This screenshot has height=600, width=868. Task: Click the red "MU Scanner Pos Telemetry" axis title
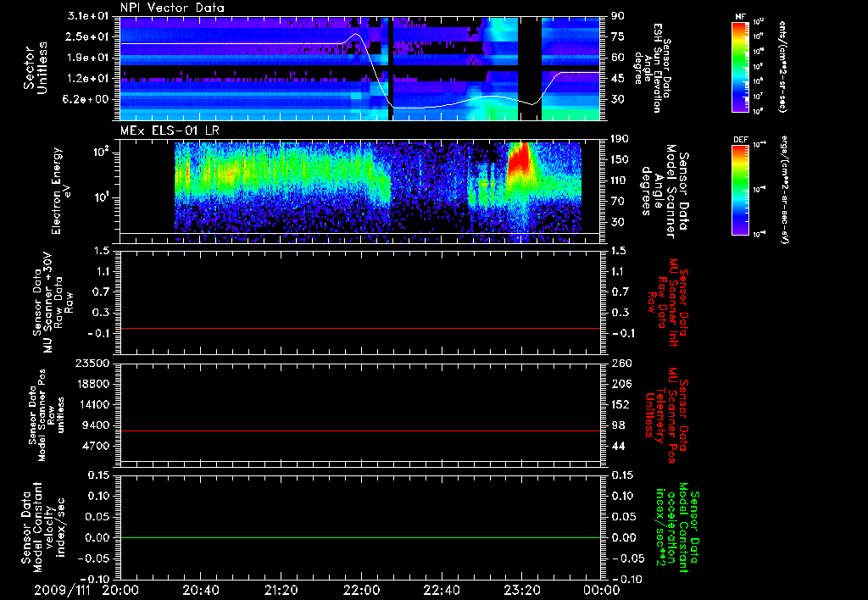[665, 415]
